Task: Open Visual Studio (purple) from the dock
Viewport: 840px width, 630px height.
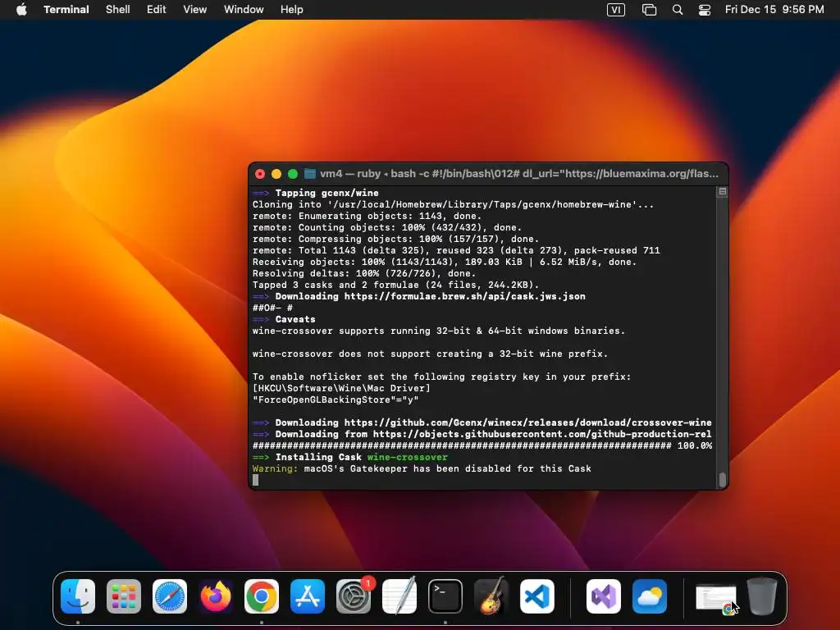Action: point(604,596)
